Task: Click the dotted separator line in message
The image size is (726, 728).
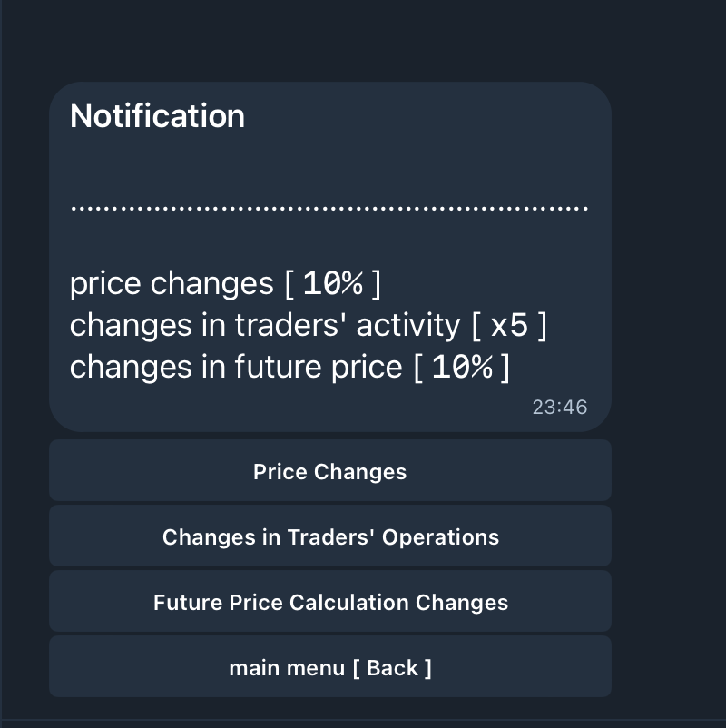Action: pos(329,209)
